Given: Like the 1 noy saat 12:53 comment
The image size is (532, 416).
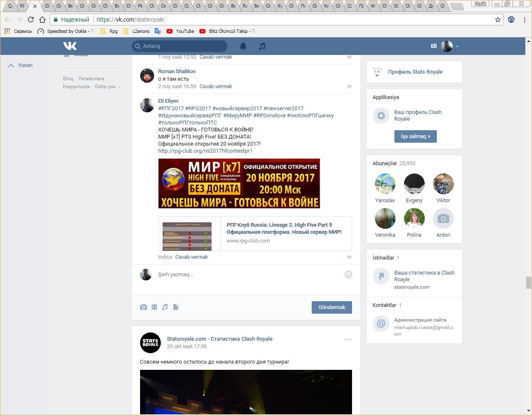Looking at the screenshot, I should [349, 57].
